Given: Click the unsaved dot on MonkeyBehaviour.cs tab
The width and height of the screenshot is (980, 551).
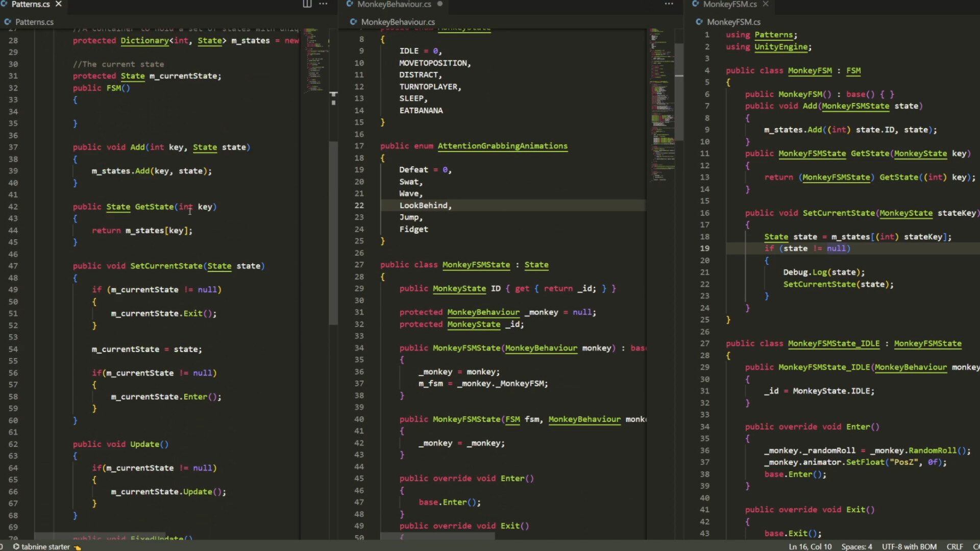Looking at the screenshot, I should click(x=439, y=4).
